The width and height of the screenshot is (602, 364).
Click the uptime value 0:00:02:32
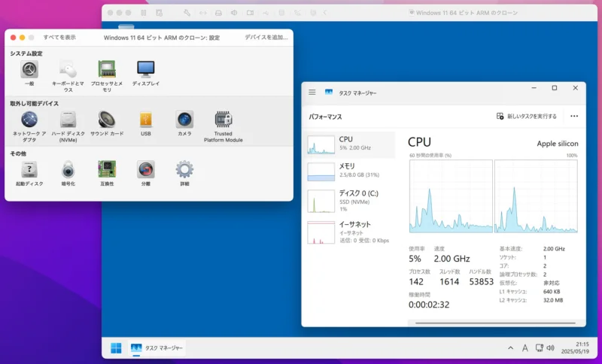click(429, 305)
